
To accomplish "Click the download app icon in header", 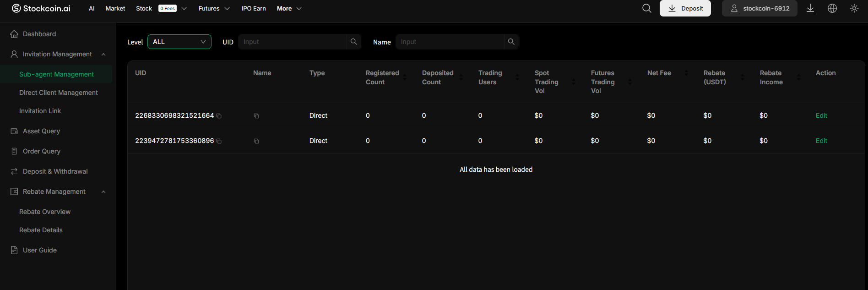I will pyautogui.click(x=810, y=8).
